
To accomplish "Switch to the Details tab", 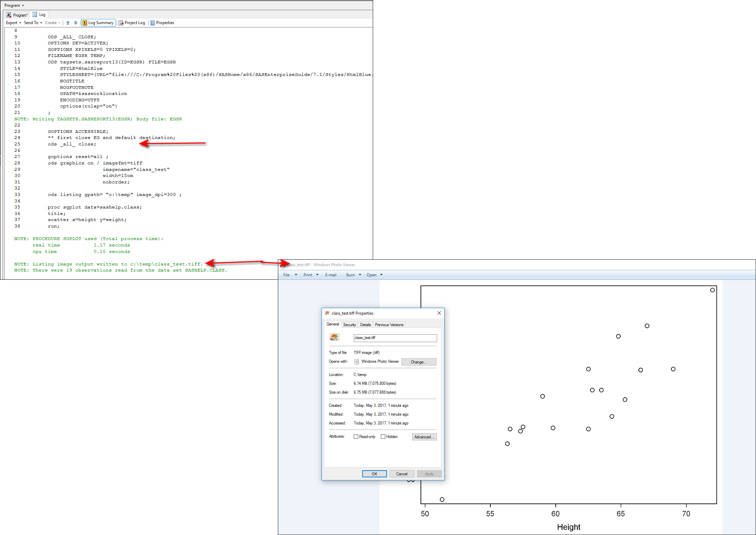I will tap(365, 325).
